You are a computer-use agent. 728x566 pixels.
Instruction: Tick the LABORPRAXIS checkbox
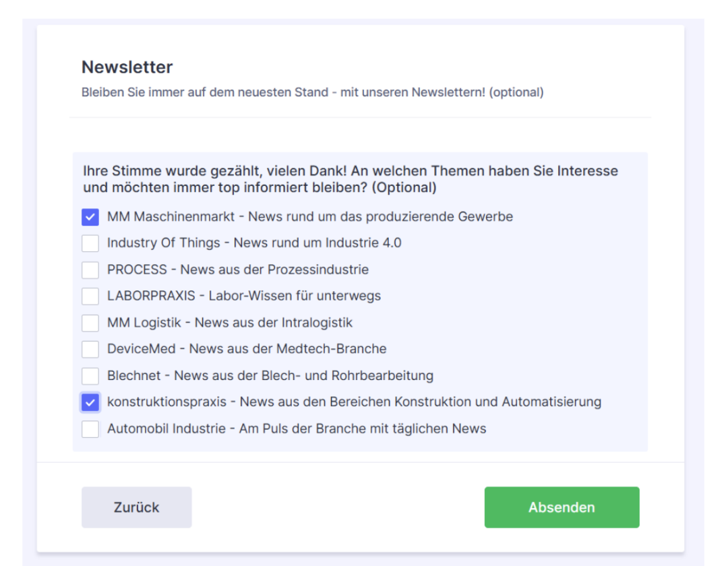pyautogui.click(x=90, y=296)
